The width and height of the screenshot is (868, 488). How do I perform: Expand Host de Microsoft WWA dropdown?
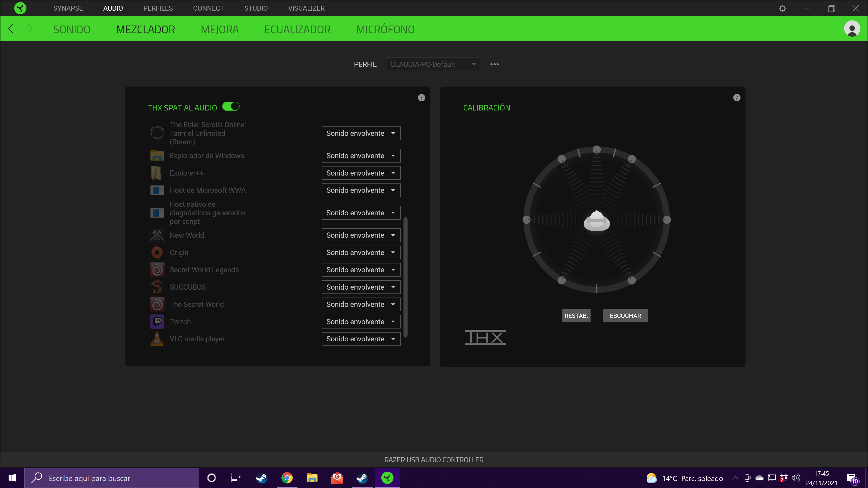coord(361,190)
